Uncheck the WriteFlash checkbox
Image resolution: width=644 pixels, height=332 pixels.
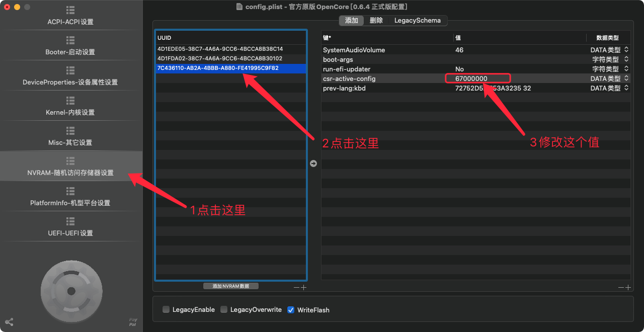(291, 310)
